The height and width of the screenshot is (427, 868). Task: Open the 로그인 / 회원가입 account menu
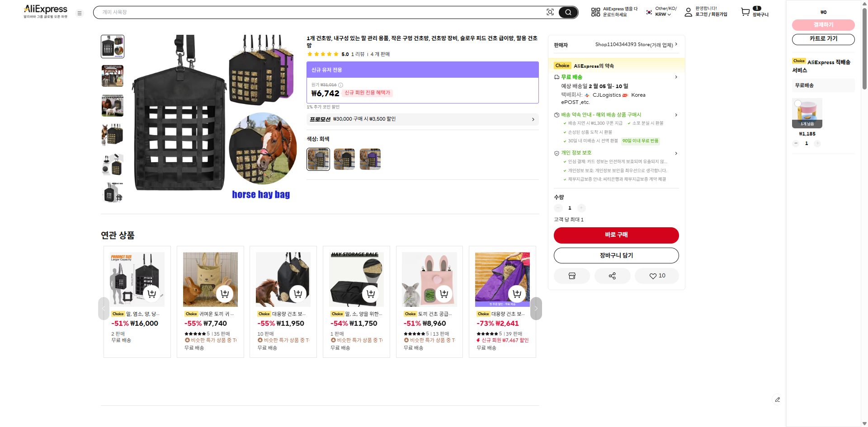(x=711, y=14)
